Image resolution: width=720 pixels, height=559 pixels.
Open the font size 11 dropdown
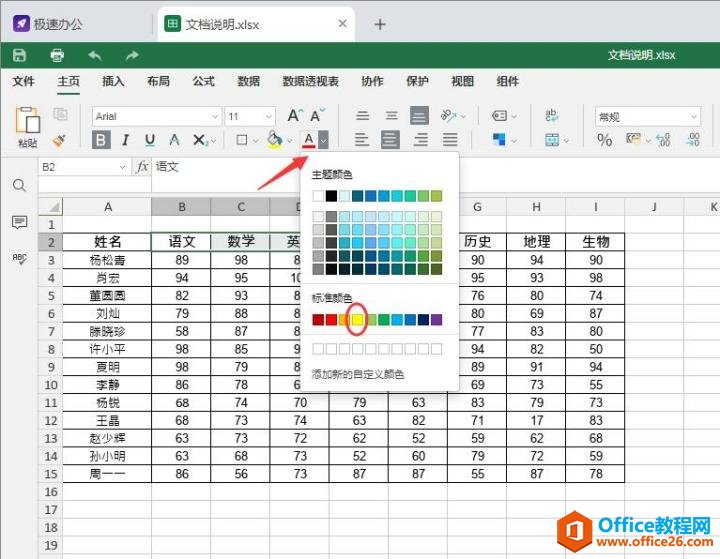click(x=269, y=116)
